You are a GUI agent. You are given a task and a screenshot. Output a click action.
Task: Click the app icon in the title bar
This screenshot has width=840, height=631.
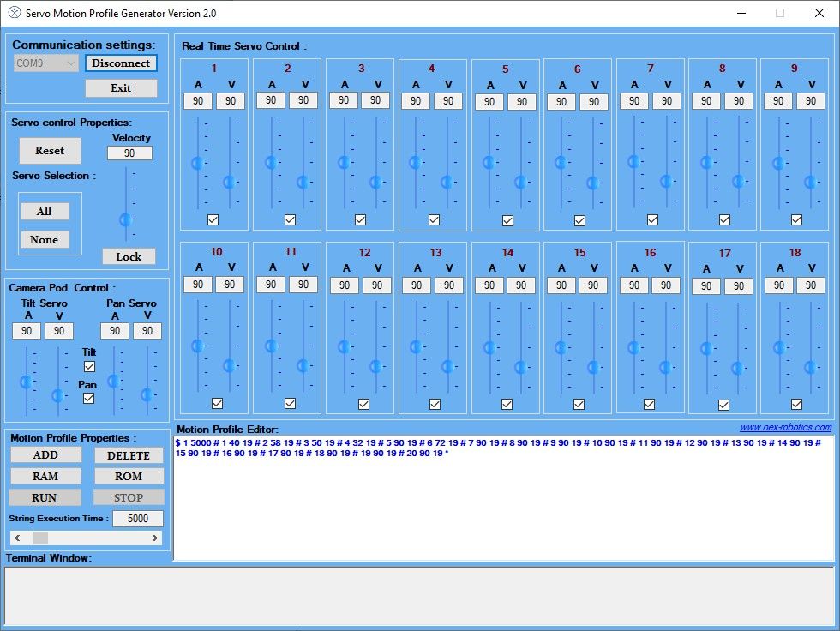tap(15, 13)
